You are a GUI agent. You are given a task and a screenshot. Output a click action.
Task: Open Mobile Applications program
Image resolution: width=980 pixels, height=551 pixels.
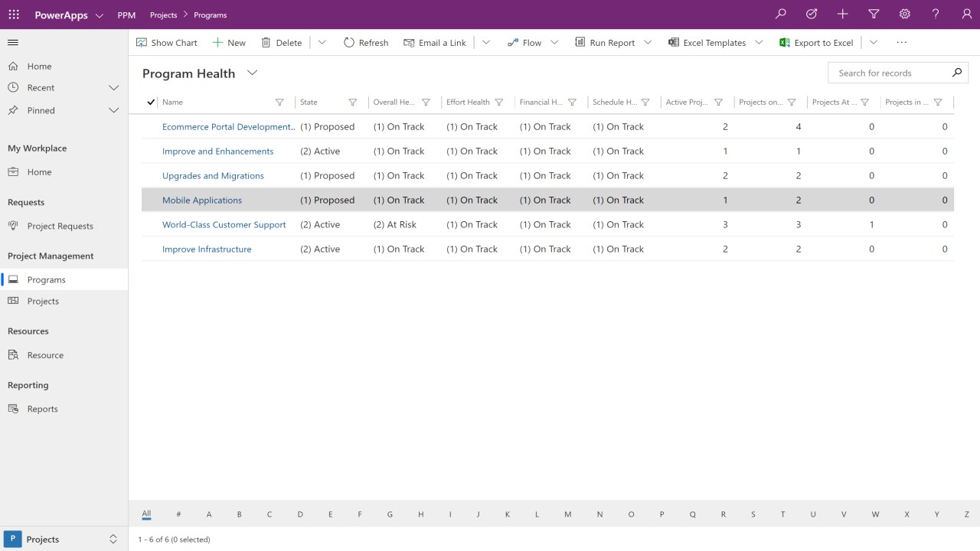202,200
